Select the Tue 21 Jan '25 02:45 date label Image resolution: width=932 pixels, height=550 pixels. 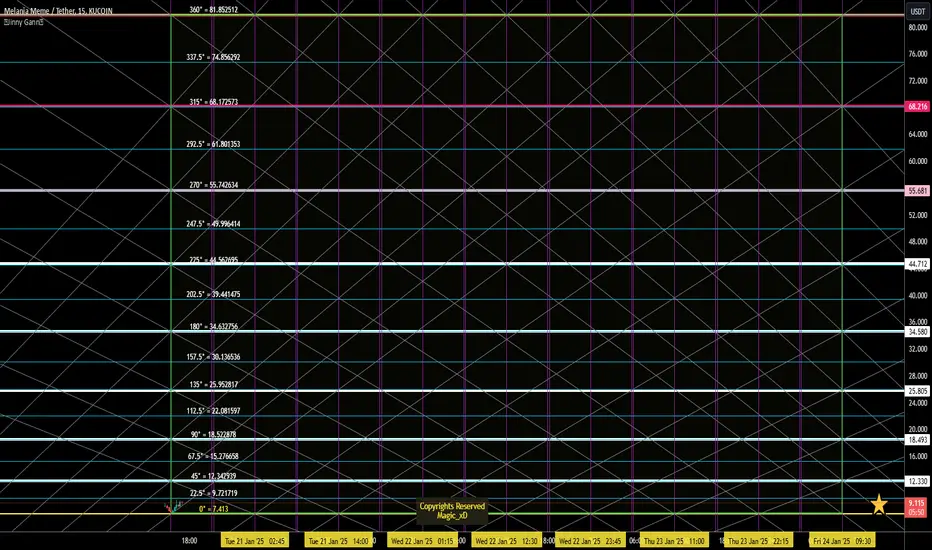tap(254, 540)
